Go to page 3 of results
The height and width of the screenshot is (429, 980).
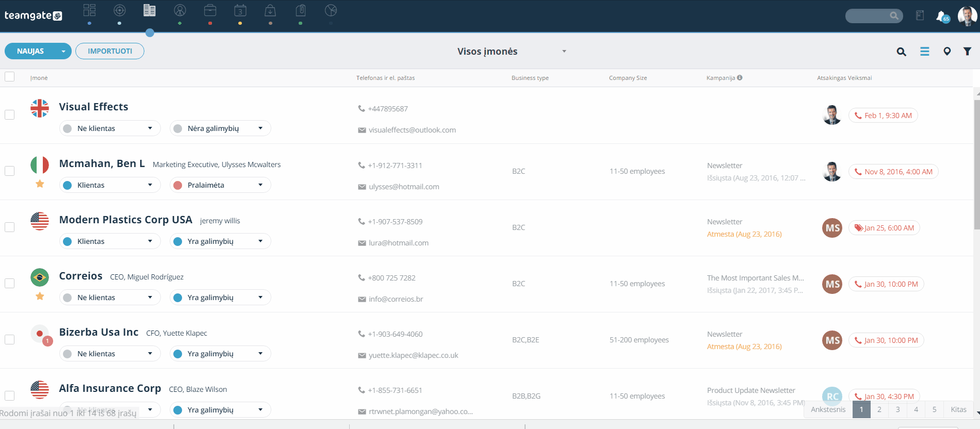(898, 409)
